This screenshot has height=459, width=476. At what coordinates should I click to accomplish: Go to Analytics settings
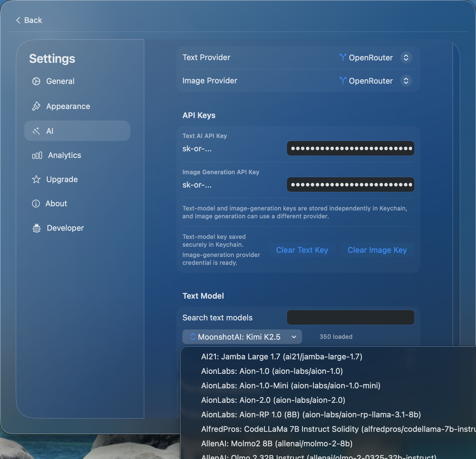tap(77, 155)
